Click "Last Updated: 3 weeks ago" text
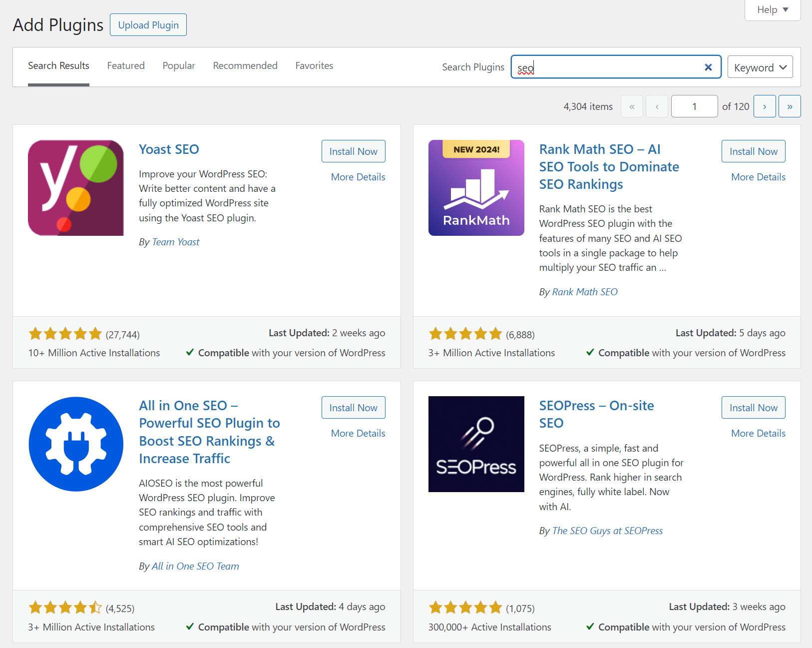 tap(727, 607)
